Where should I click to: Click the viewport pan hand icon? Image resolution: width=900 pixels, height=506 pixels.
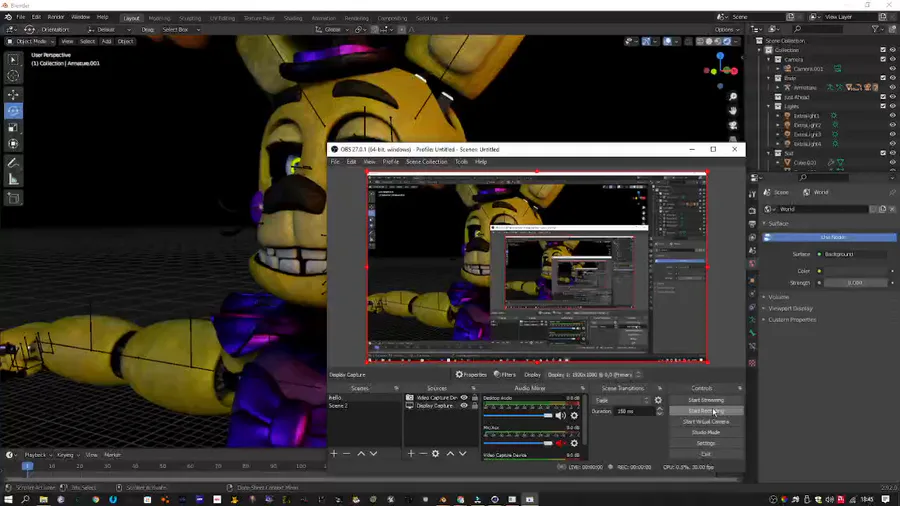(733, 111)
